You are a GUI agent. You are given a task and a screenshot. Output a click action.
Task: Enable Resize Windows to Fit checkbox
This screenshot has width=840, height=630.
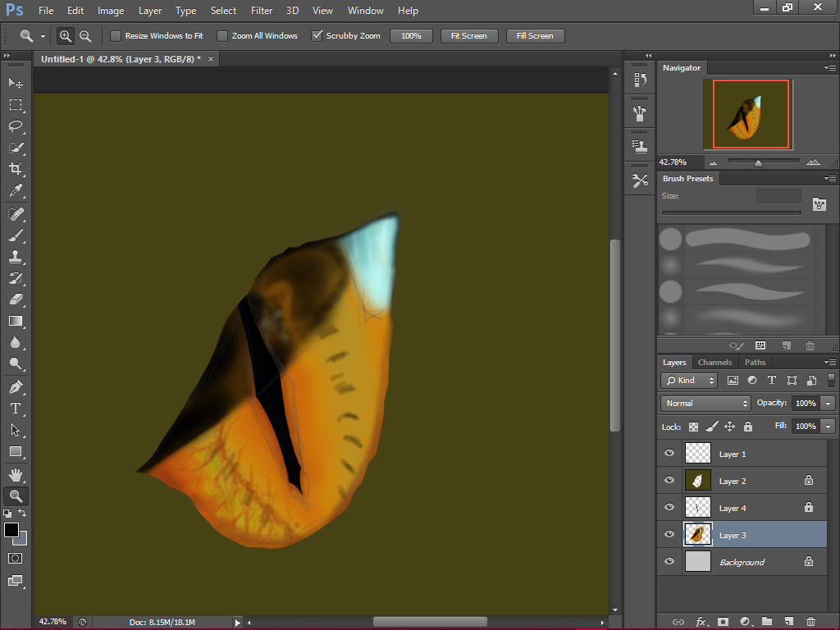tap(116, 36)
